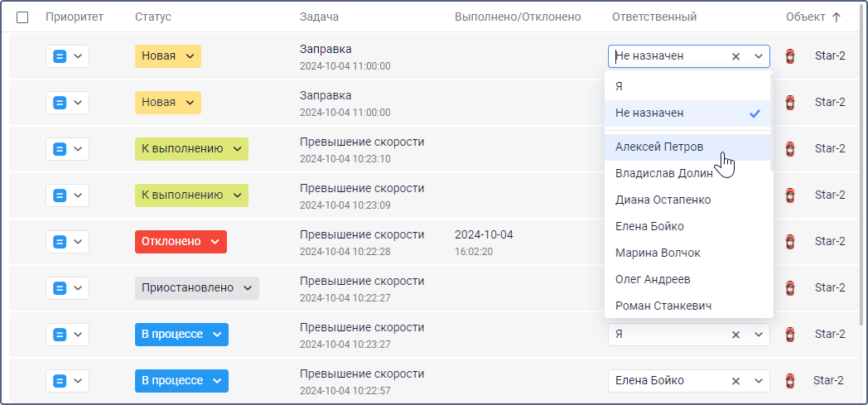Sort by the Приоритет column header

click(75, 17)
